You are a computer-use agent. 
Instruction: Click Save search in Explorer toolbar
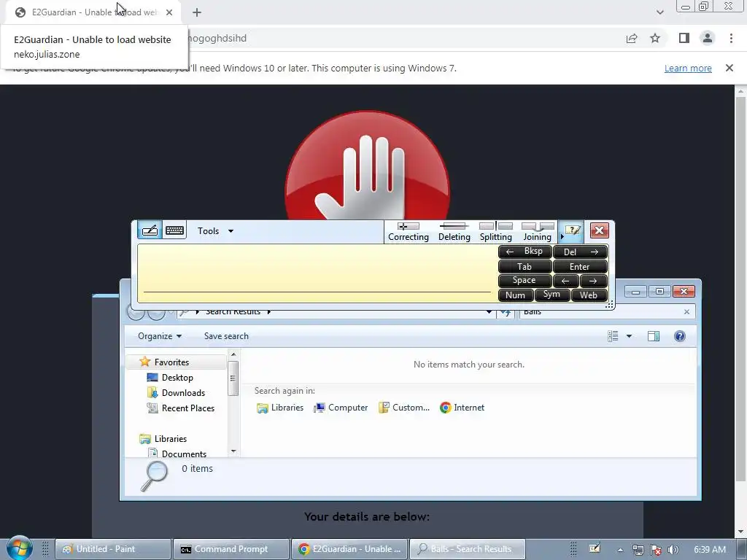226,336
